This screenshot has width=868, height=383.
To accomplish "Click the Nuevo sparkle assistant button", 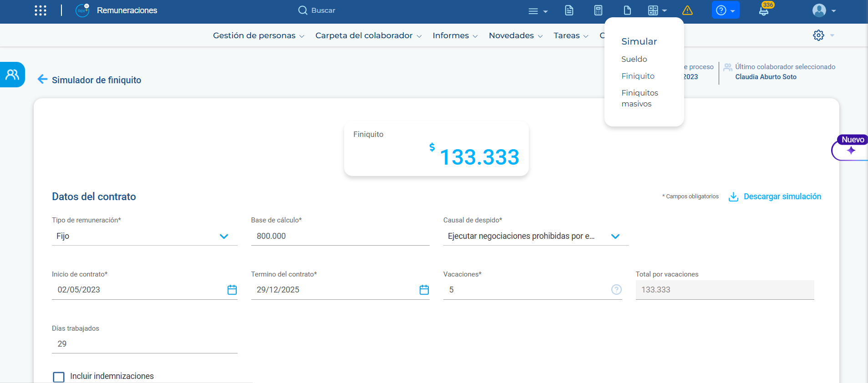I will pos(851,151).
